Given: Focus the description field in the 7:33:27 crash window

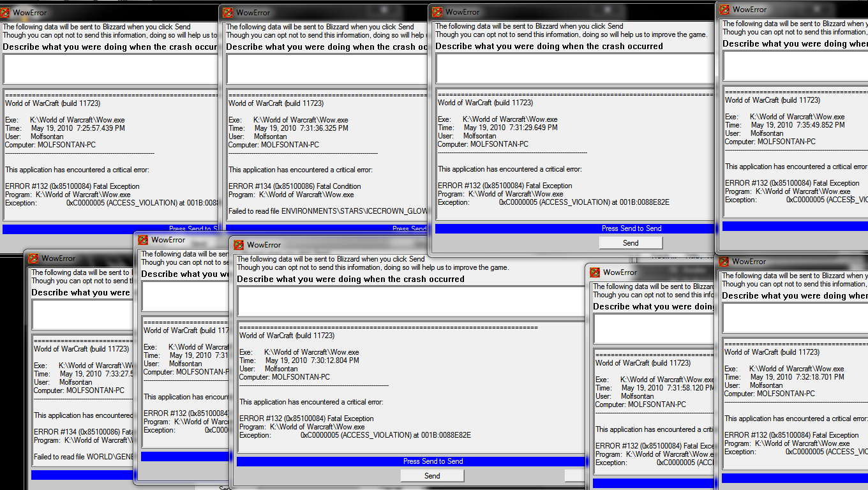Looking at the screenshot, I should (81, 315).
